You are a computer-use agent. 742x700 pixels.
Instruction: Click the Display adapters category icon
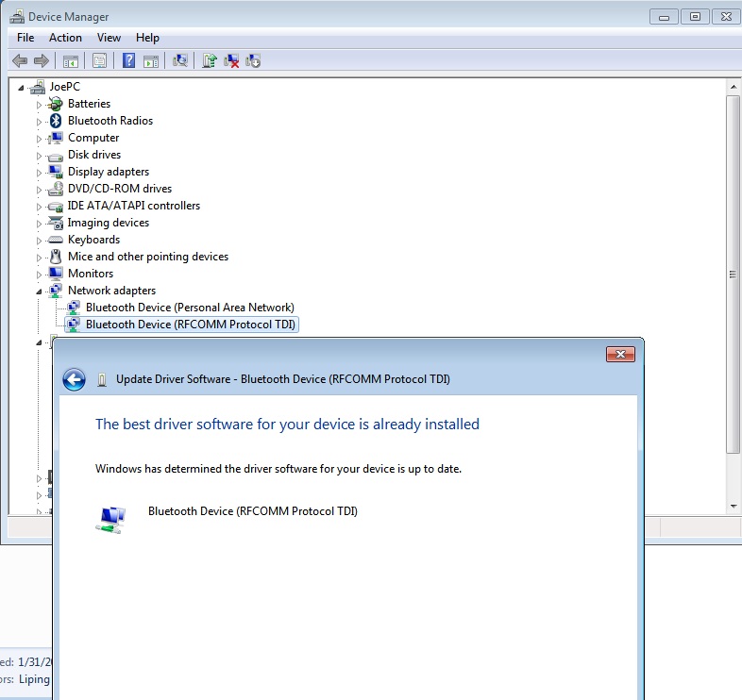[56, 172]
